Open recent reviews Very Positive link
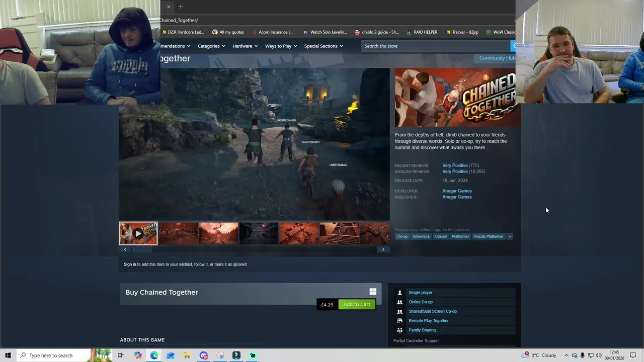Screen dimensions: 644x362 (455, 165)
